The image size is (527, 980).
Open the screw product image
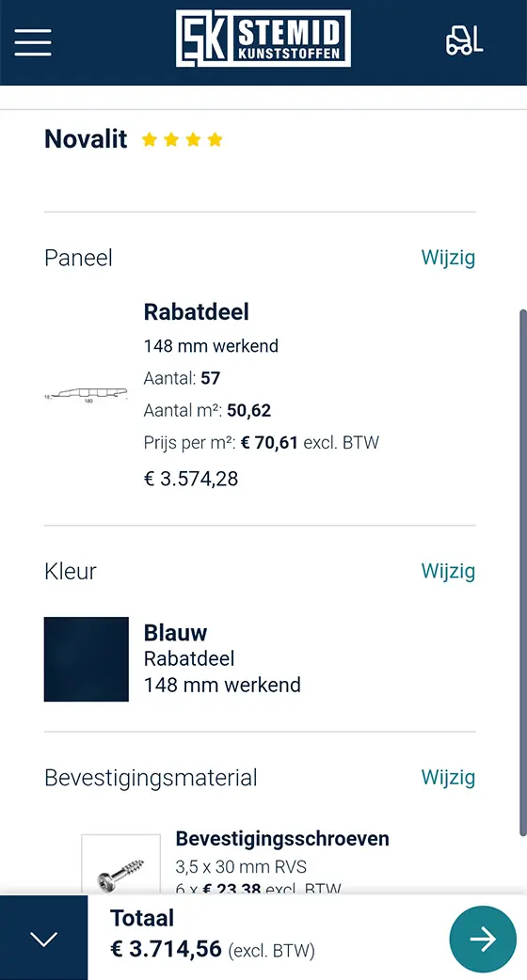tap(120, 865)
